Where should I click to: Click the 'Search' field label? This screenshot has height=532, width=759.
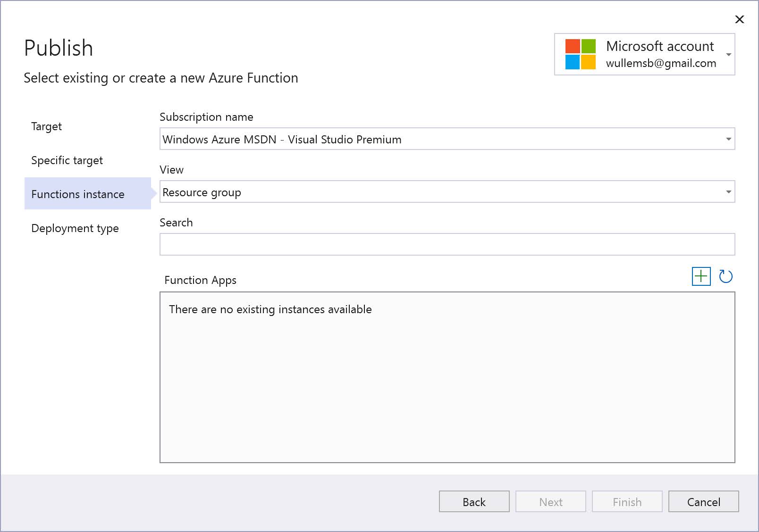tap(176, 223)
